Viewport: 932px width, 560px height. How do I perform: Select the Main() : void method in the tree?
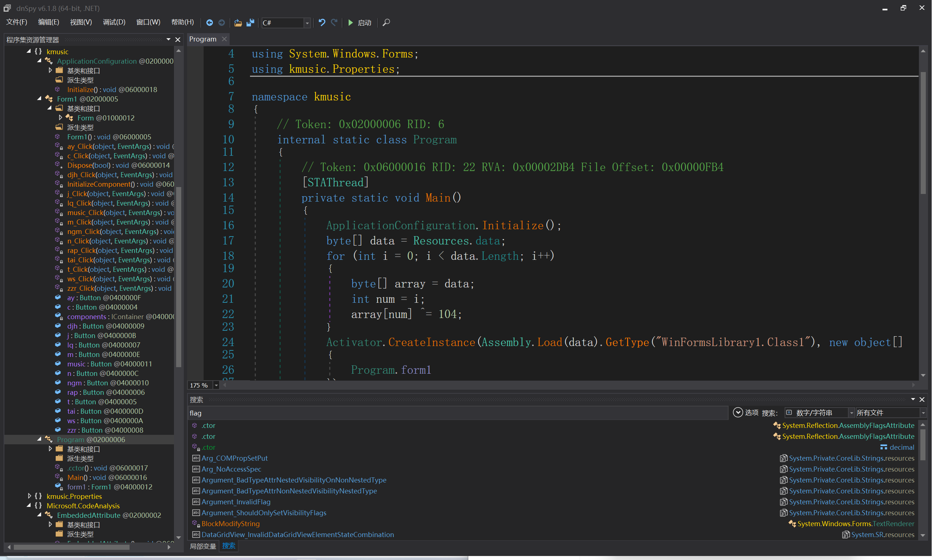coord(107,477)
